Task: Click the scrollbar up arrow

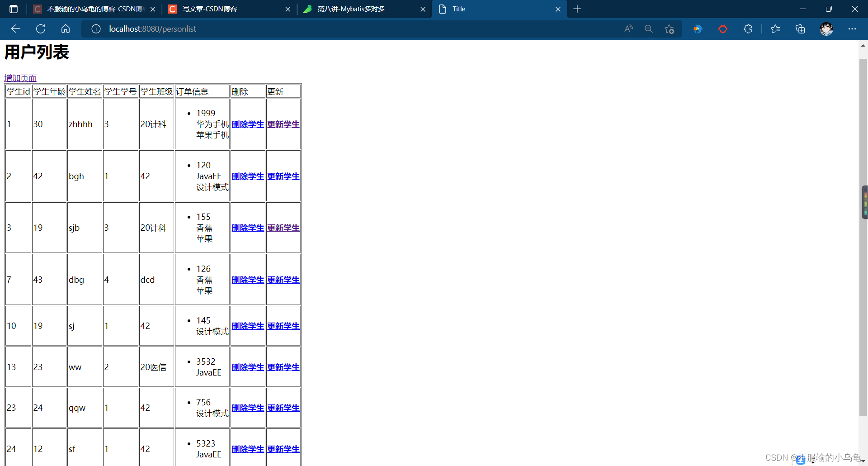Action: tap(863, 46)
